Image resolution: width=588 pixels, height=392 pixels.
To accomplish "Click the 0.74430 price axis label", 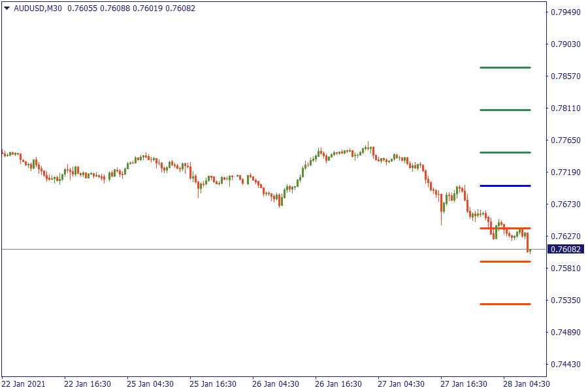I will click(x=566, y=365).
